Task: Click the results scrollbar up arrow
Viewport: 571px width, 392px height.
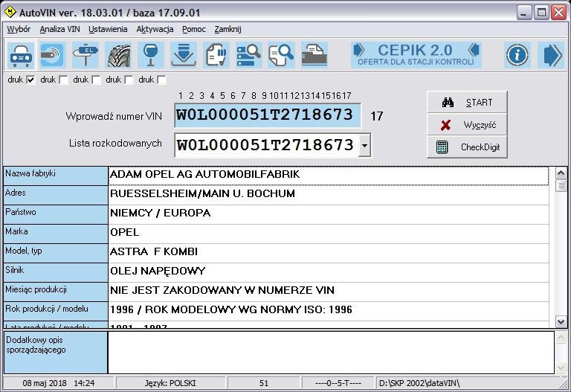Action: [x=561, y=173]
